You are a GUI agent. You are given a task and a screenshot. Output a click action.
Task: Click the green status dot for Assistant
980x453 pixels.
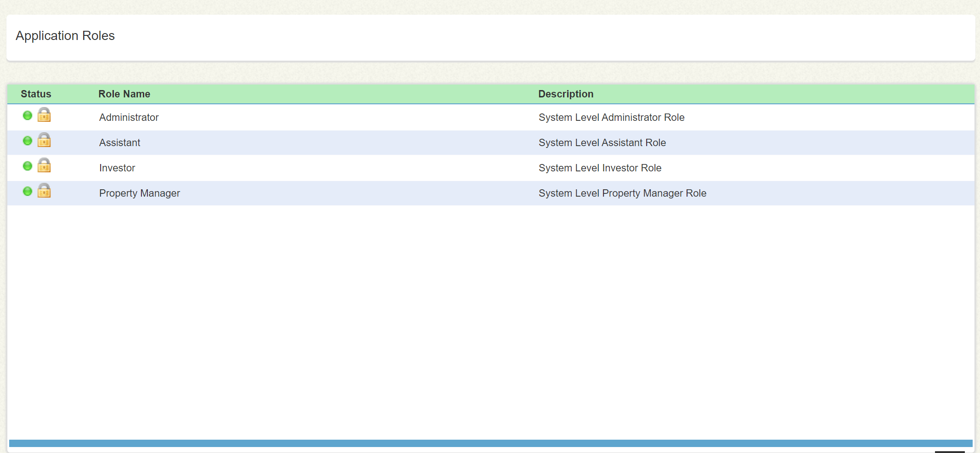click(28, 141)
